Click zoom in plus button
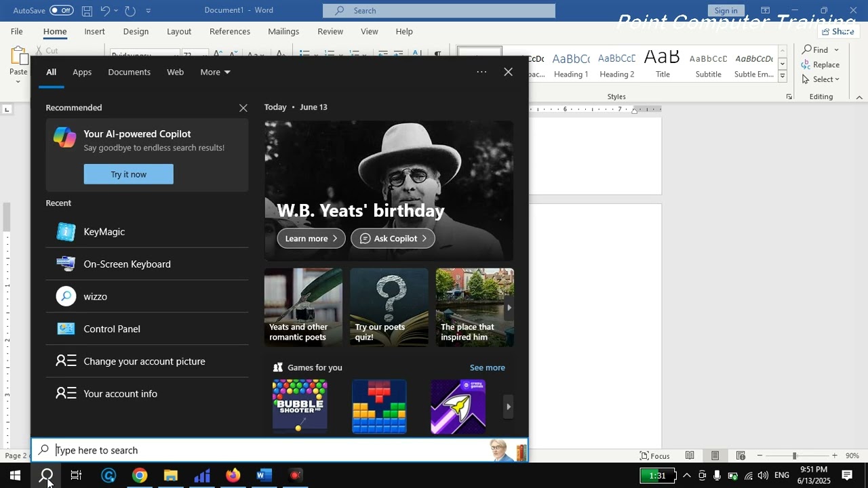Viewport: 868px width, 488px height. click(x=834, y=455)
